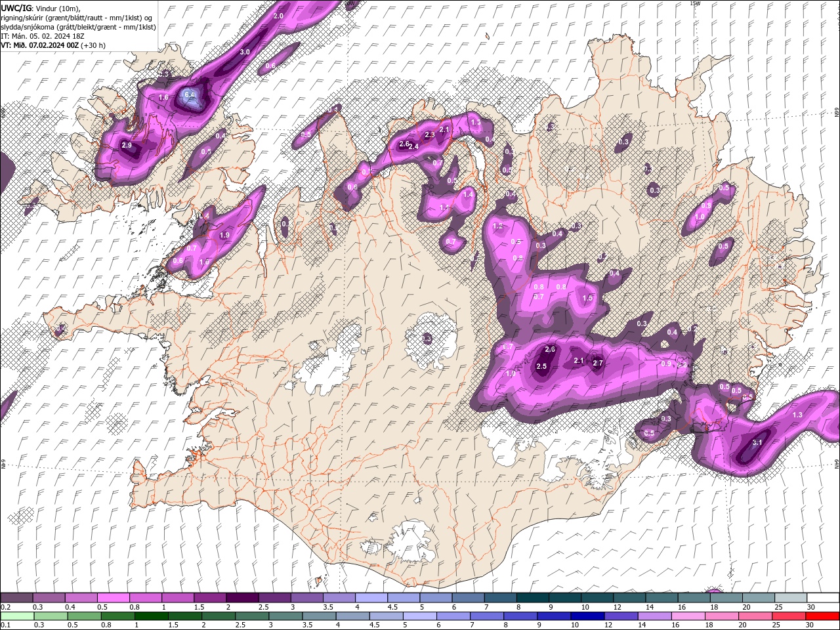Screen dimensions: 840x630
Task: Click the darkest green 1–1.5 swatch in green legend row
Action: (x=151, y=616)
